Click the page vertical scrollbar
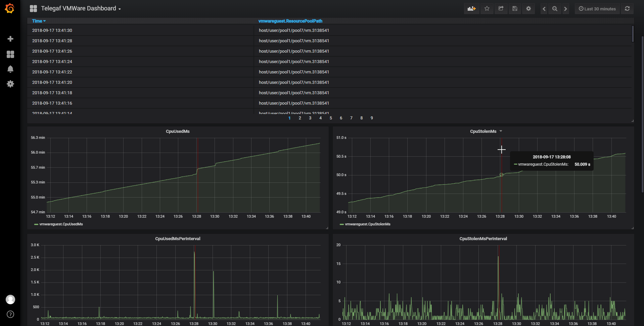 pyautogui.click(x=642, y=114)
